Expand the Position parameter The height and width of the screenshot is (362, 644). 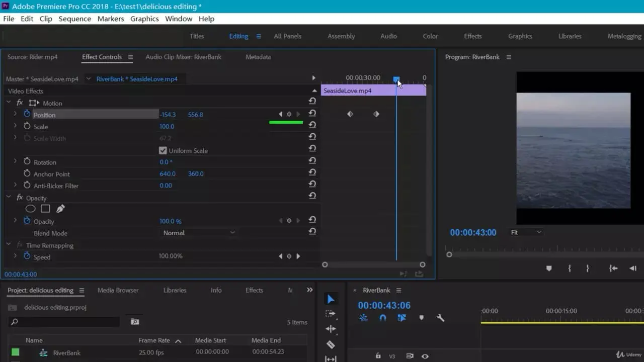[x=15, y=114]
